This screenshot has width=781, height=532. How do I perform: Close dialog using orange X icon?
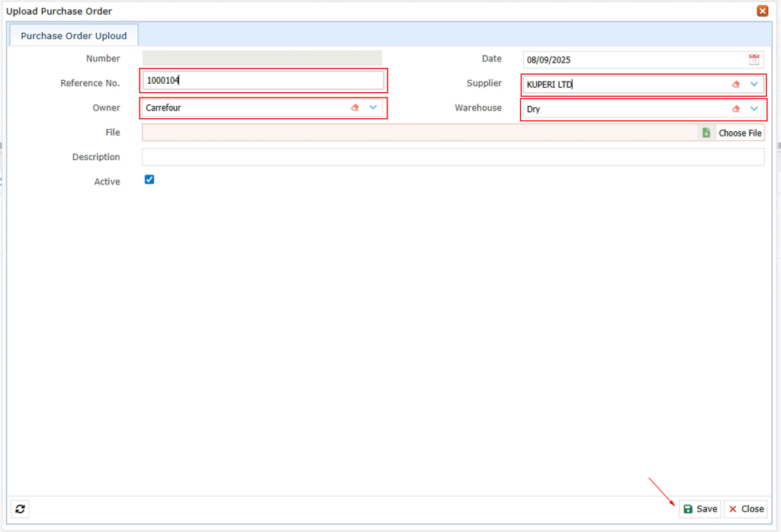(x=762, y=11)
